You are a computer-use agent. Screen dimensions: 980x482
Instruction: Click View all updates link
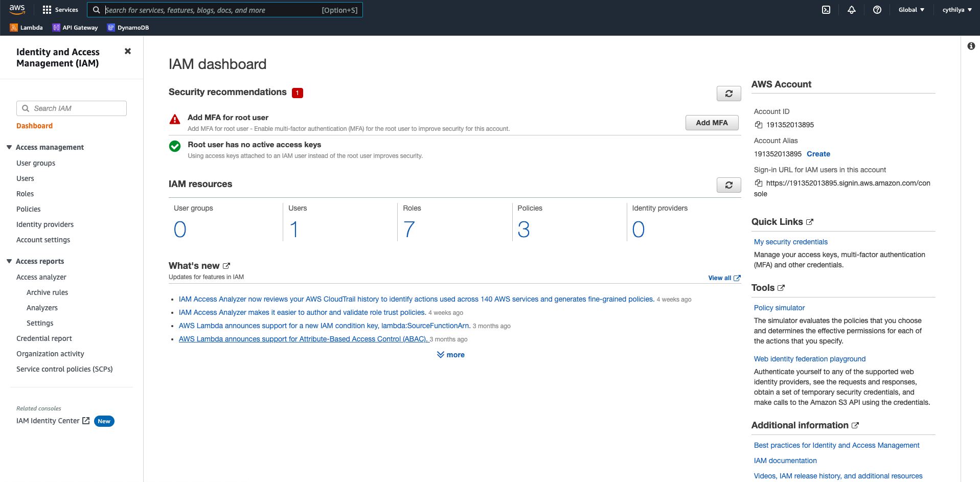(x=724, y=278)
